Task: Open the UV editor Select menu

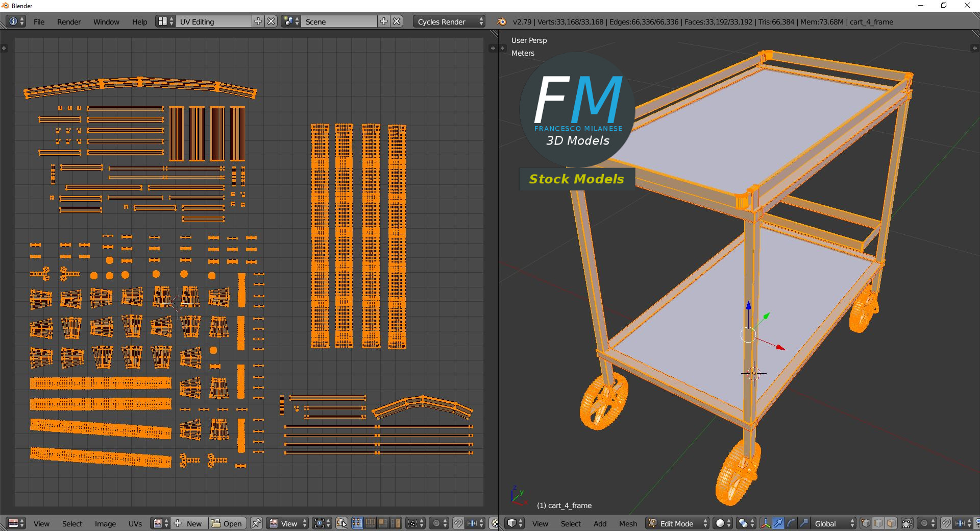Action: click(x=72, y=523)
